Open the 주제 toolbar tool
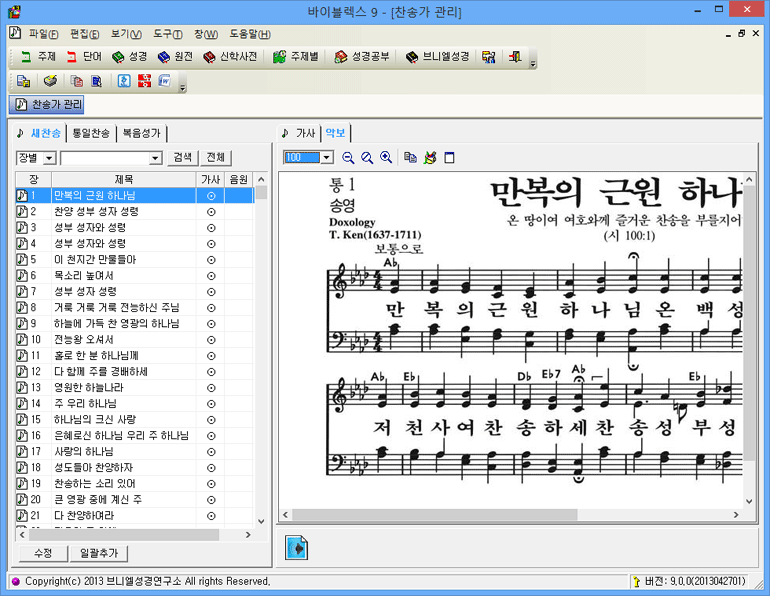The height and width of the screenshot is (596, 770). pos(38,57)
